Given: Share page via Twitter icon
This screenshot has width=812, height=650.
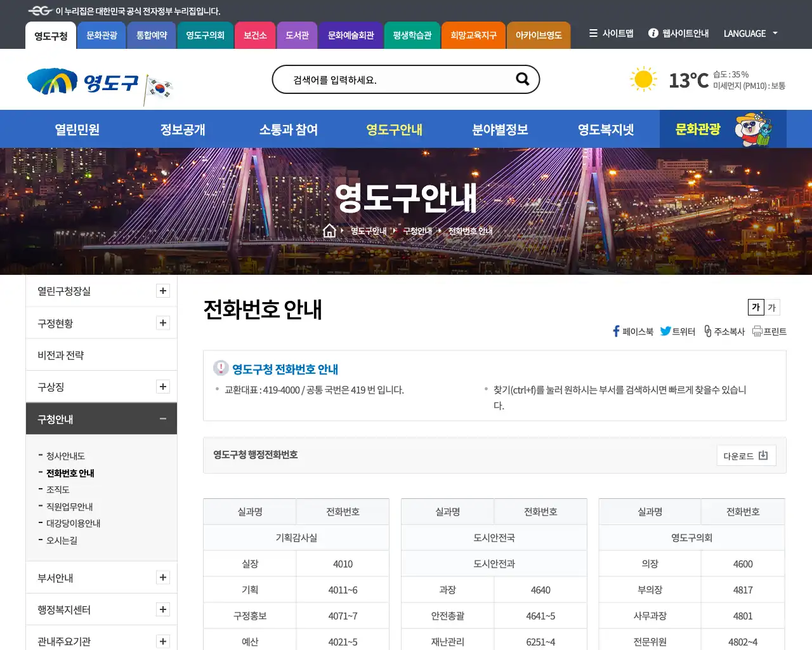Looking at the screenshot, I should click(x=665, y=331).
